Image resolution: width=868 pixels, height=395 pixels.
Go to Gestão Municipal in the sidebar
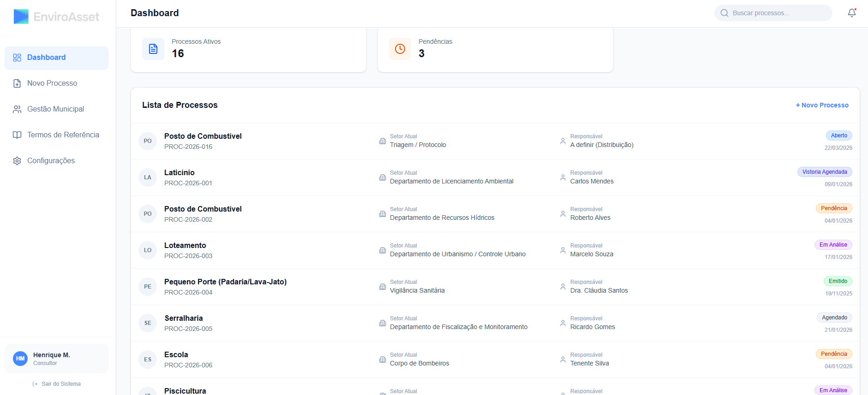tap(55, 109)
